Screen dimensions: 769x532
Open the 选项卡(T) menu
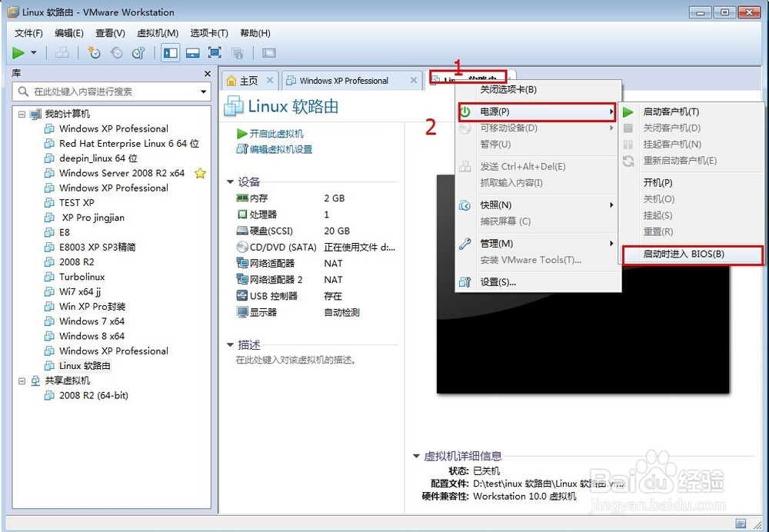pyautogui.click(x=209, y=33)
